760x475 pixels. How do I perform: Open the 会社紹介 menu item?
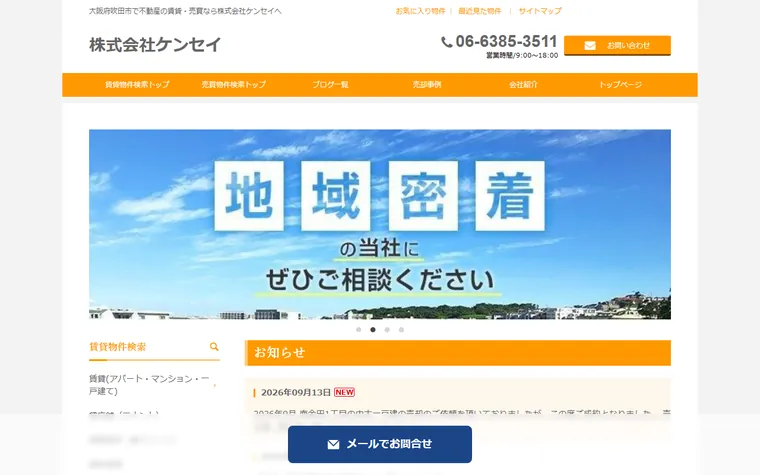pos(523,84)
